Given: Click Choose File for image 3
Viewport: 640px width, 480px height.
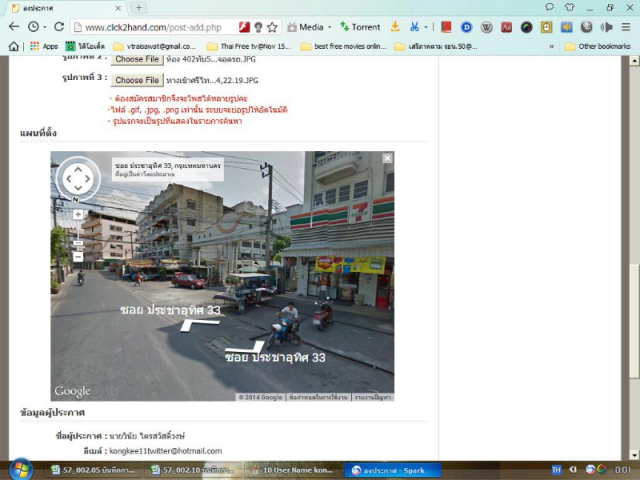Looking at the screenshot, I should 137,80.
